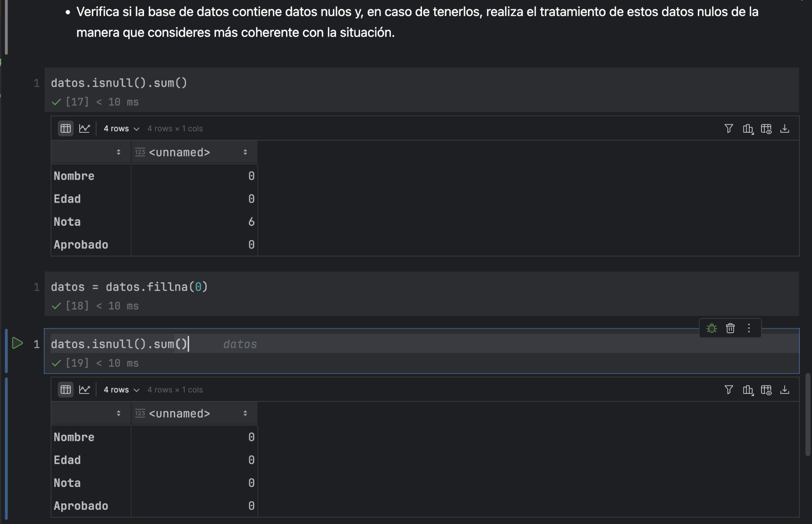Switch second output to table view icon
This screenshot has height=524, width=812.
pos(66,390)
